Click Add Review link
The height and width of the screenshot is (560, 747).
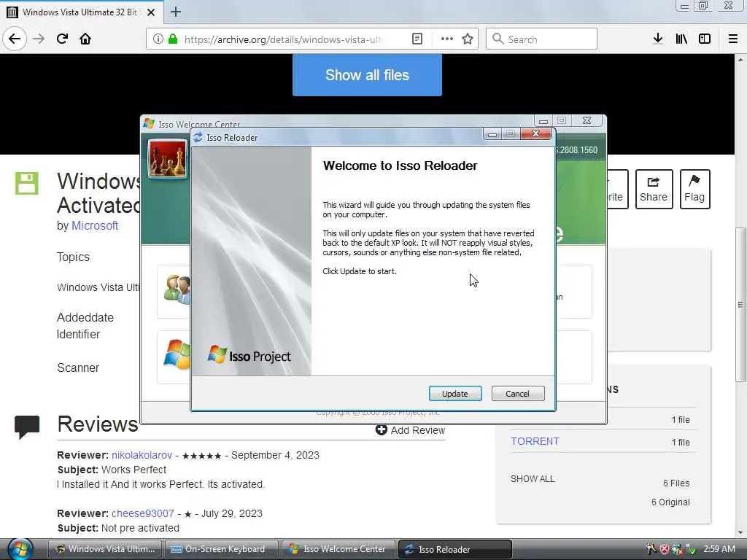coord(410,430)
